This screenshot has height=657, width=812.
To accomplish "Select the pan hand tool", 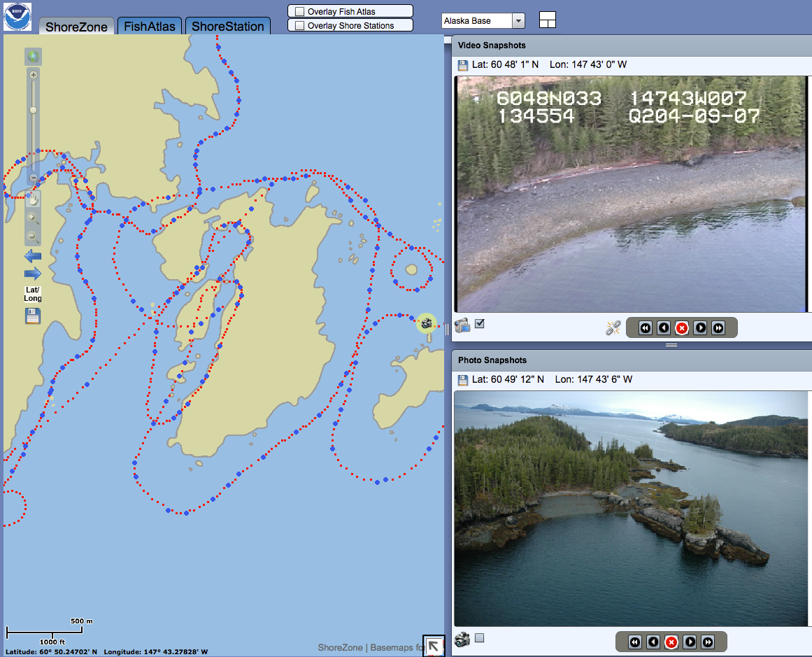I will (x=32, y=200).
